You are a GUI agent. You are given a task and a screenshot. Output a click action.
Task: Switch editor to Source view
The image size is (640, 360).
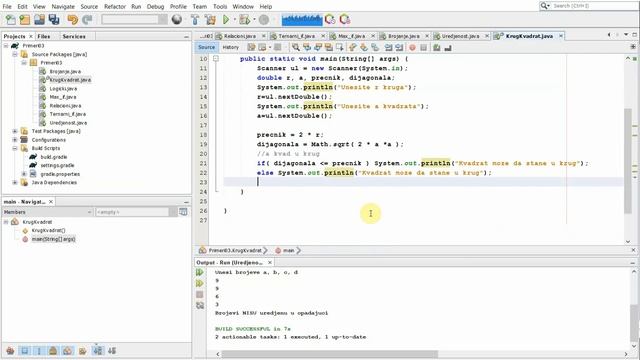207,47
